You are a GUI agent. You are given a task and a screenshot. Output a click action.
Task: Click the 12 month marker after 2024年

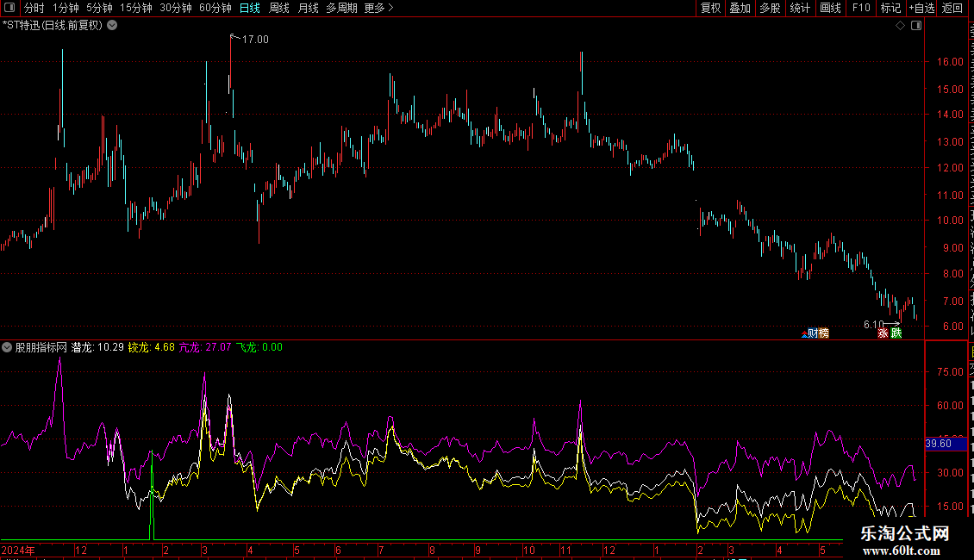pyautogui.click(x=81, y=551)
